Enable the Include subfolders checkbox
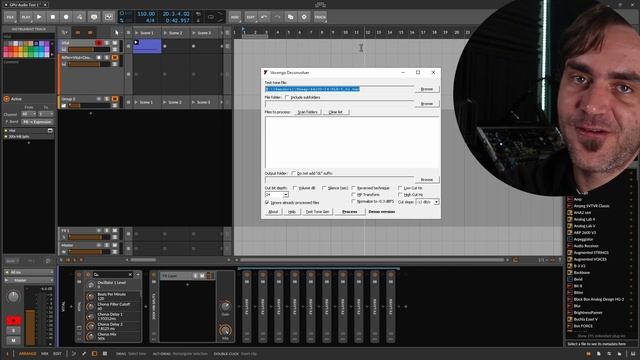The width and height of the screenshot is (640, 360). [287, 97]
